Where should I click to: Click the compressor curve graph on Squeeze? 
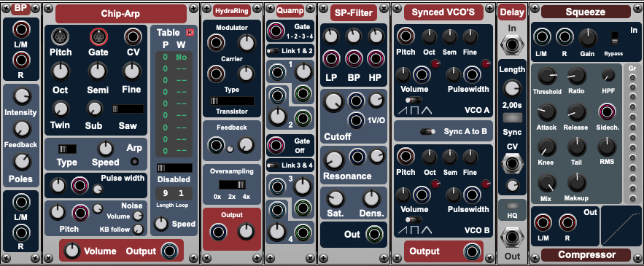point(621,226)
